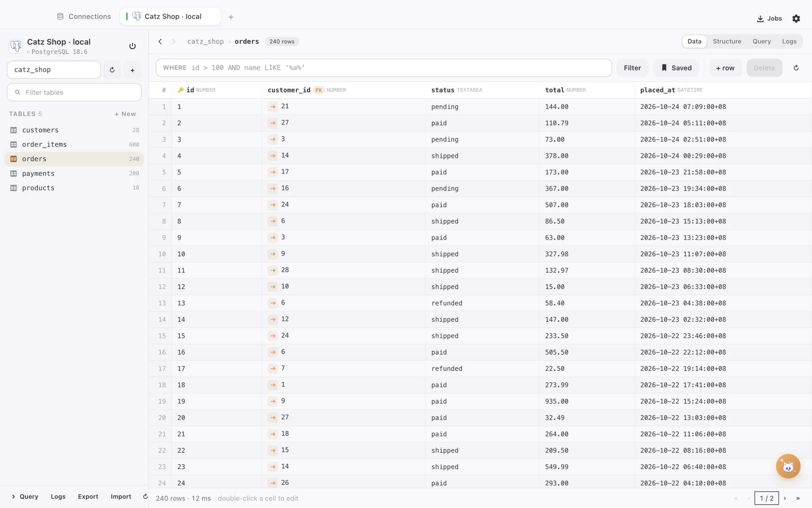Open the Connections tab
This screenshot has width=812, height=508.
(x=84, y=17)
